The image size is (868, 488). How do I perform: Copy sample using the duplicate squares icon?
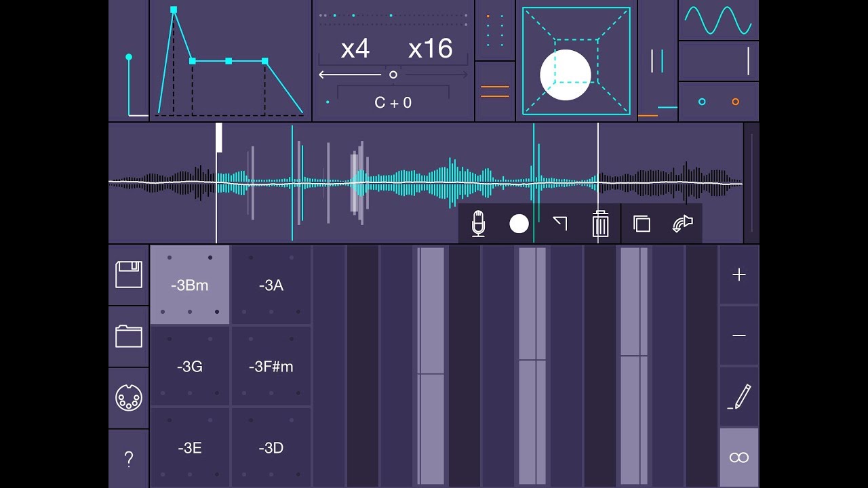pyautogui.click(x=642, y=224)
